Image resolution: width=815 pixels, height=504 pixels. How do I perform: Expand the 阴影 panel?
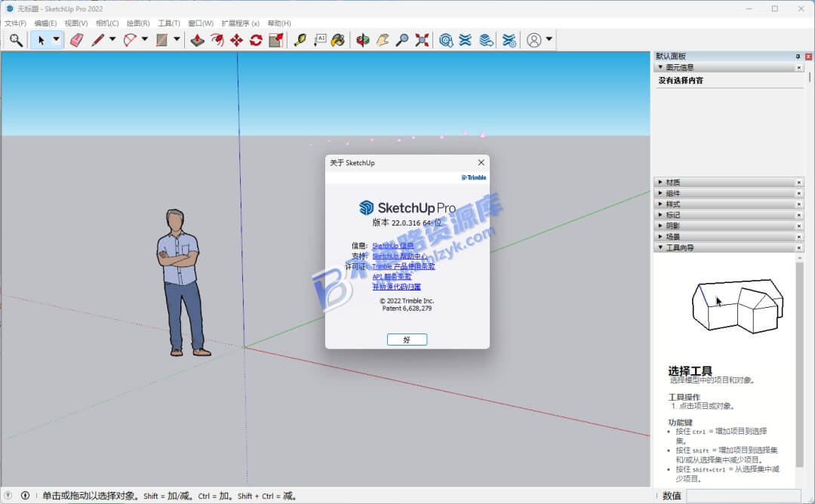point(660,226)
